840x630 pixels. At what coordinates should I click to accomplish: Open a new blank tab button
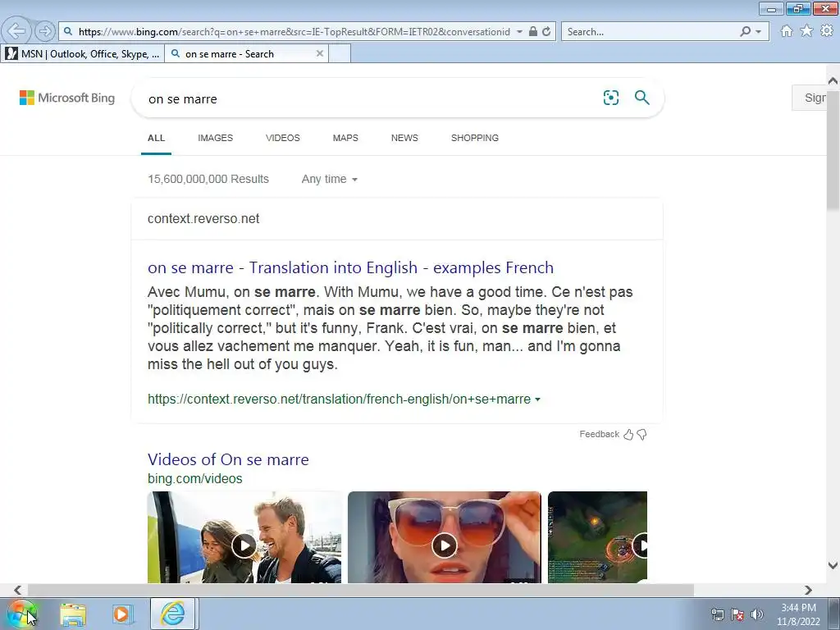tap(340, 53)
